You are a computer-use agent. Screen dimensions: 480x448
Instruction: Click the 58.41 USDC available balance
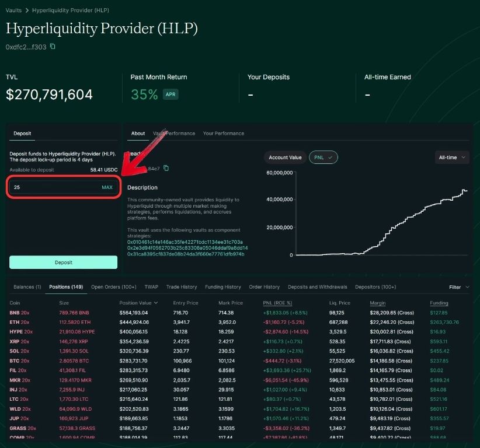pos(104,170)
